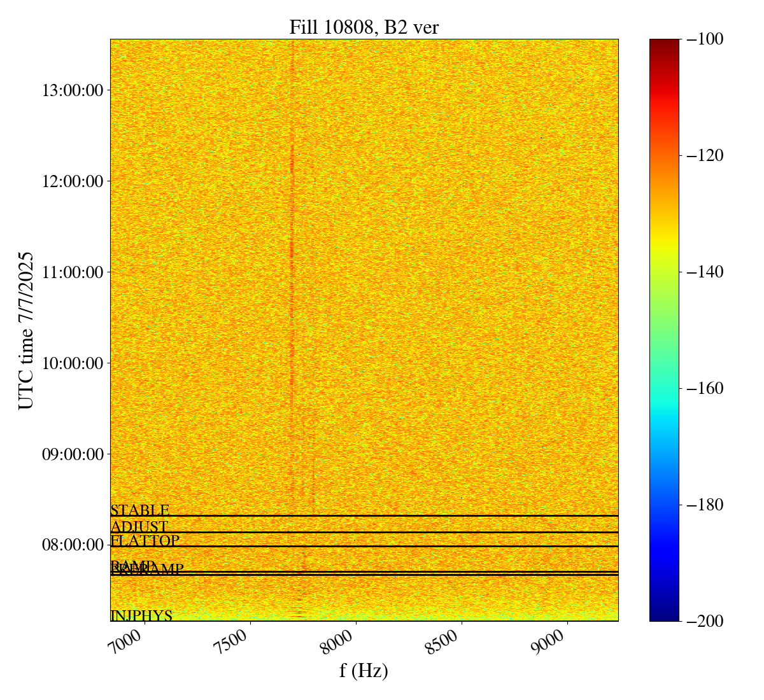The height and width of the screenshot is (700, 764).
Task: Click the ADJUST phase label
Action: pyautogui.click(x=139, y=527)
